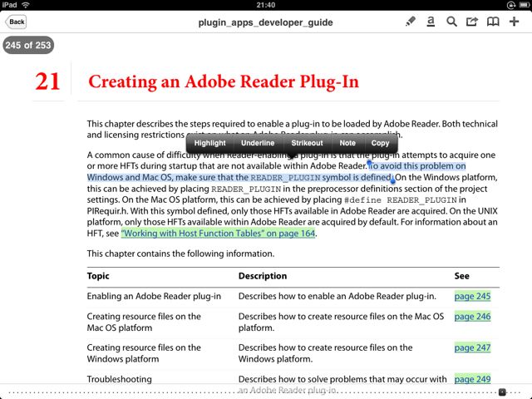Tap the Back button
The width and height of the screenshot is (532, 399).
tap(16, 22)
